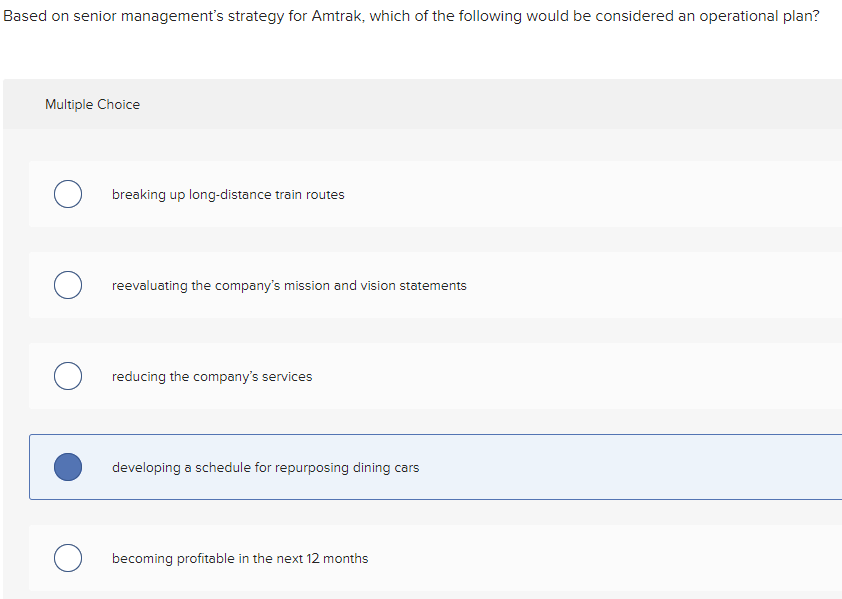Select the radio button for 'breaking up long-distance train routes'
Viewport: 842px width, 599px height.
pos(68,194)
